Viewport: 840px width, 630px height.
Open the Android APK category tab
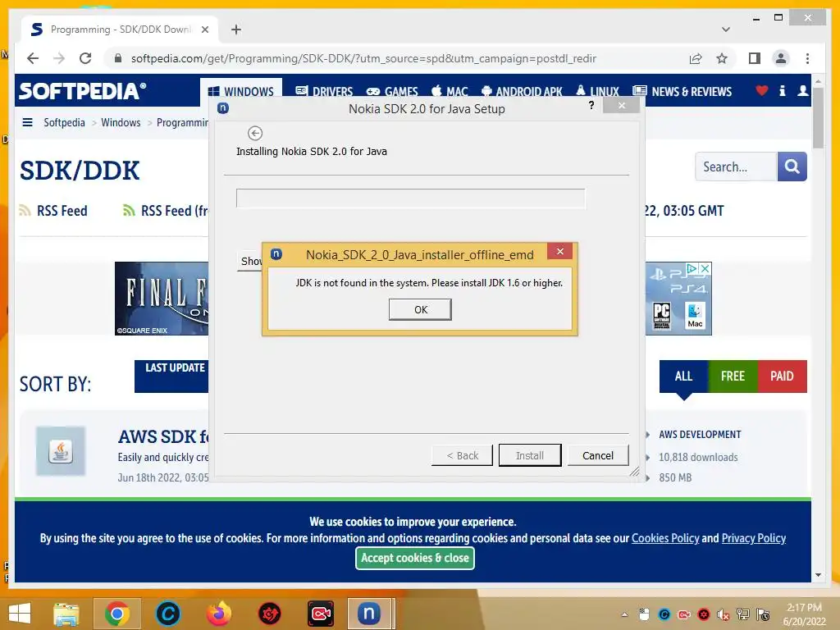pos(522,92)
